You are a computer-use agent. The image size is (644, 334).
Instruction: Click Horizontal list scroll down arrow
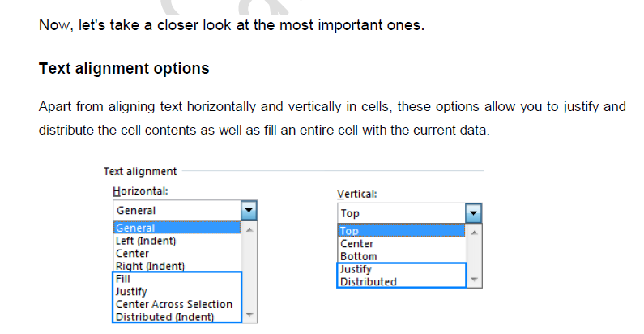(x=249, y=315)
